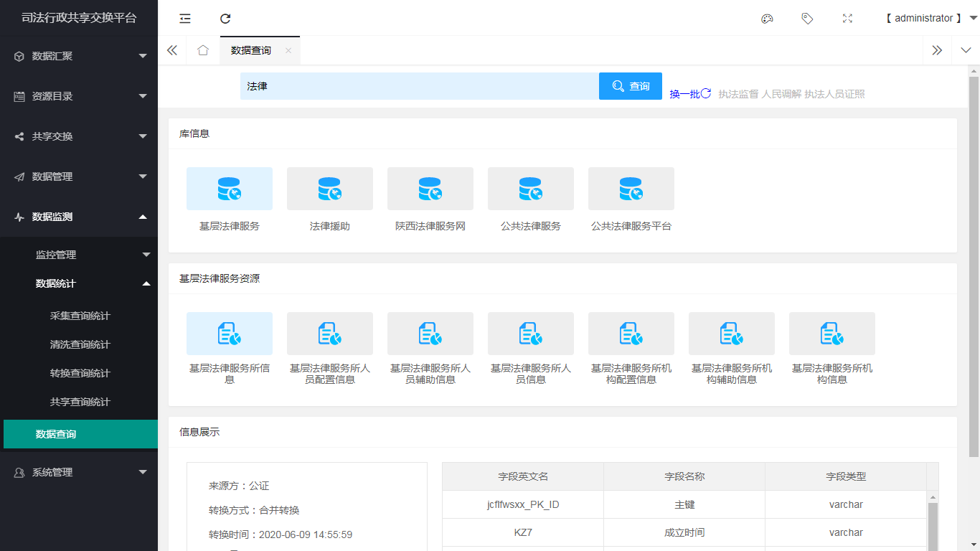Expand the 监控管理 submenu

point(79,255)
